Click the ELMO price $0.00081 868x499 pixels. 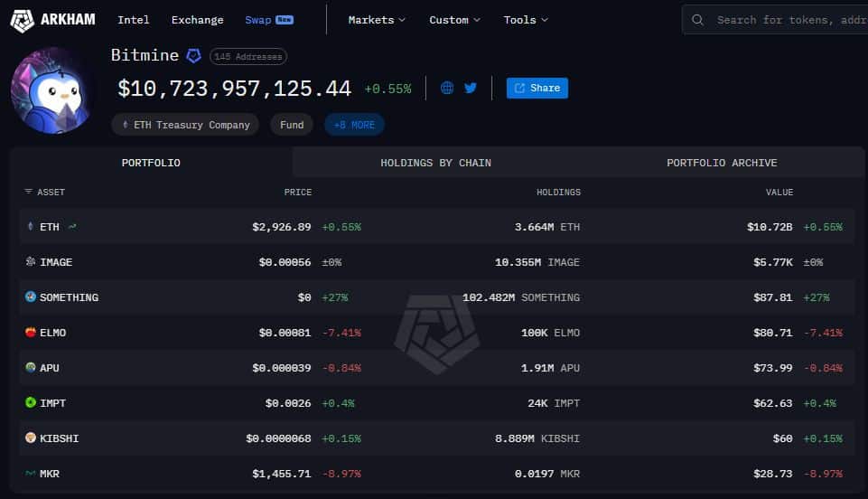pyautogui.click(x=285, y=333)
